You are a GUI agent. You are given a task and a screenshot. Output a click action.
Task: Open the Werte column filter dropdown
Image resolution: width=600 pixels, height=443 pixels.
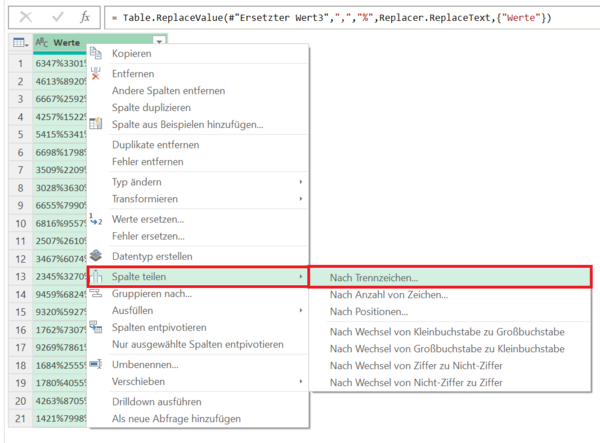(x=160, y=43)
